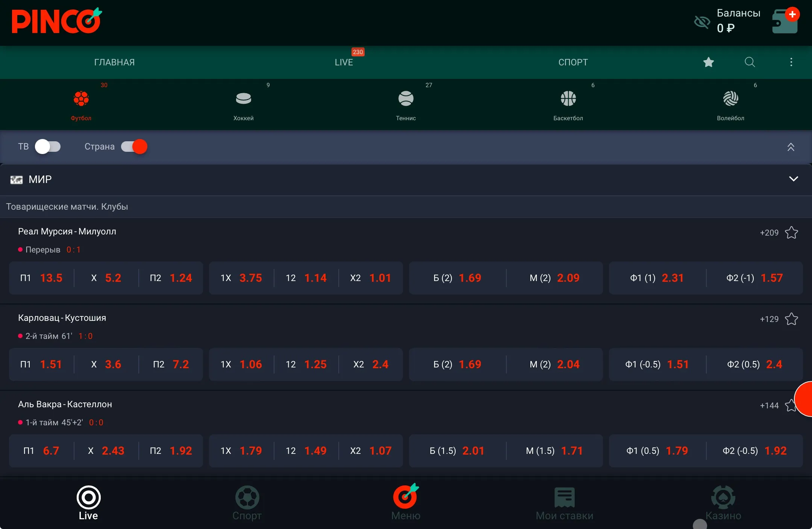Open the search magnifier icon

(x=750, y=62)
